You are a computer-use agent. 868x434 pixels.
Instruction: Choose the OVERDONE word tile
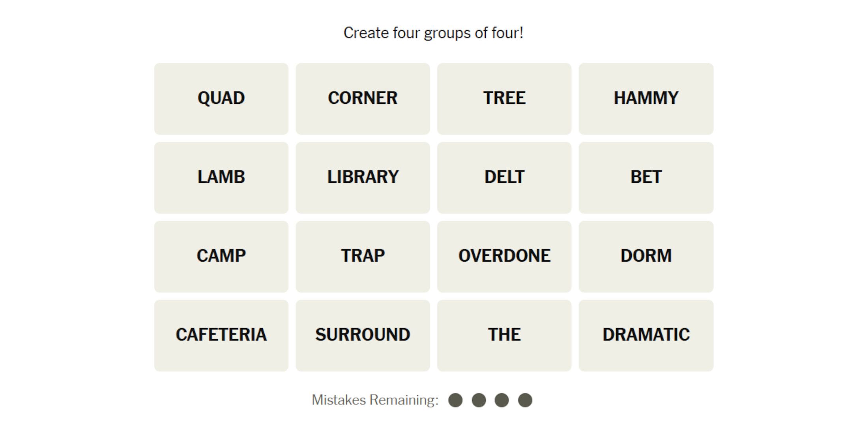pyautogui.click(x=504, y=256)
